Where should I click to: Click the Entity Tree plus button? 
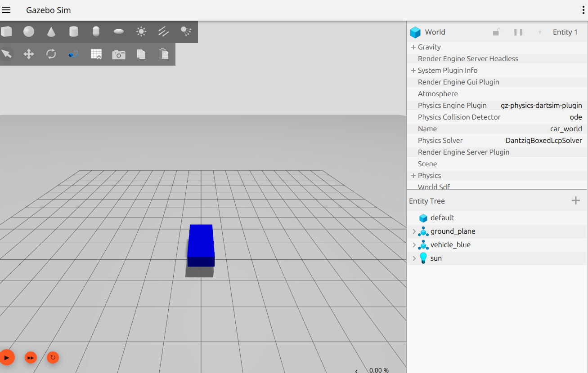pyautogui.click(x=575, y=200)
